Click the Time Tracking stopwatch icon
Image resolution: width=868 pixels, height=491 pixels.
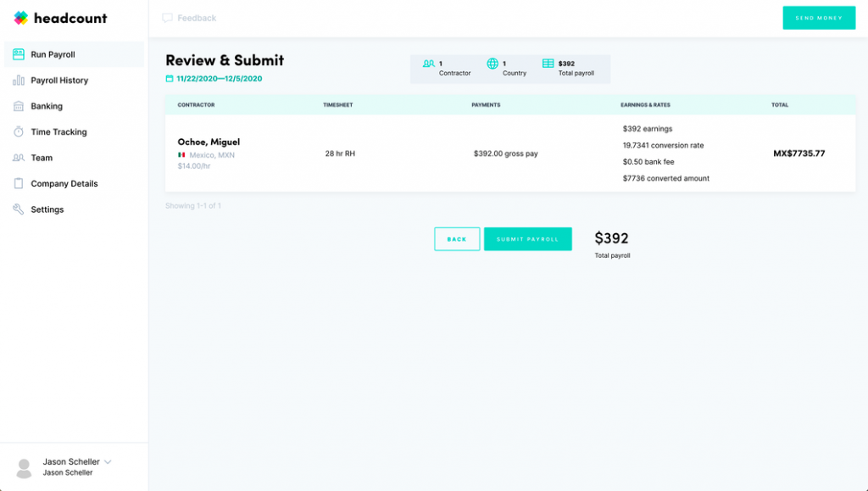19,131
